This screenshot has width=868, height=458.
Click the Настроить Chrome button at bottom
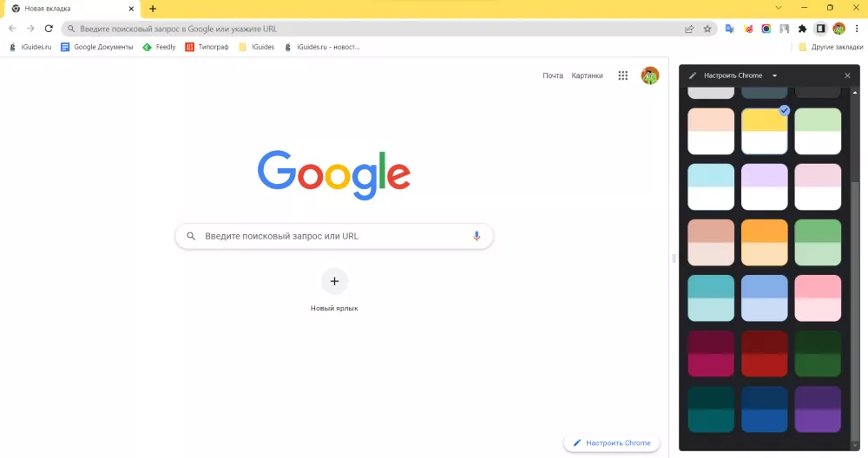612,443
